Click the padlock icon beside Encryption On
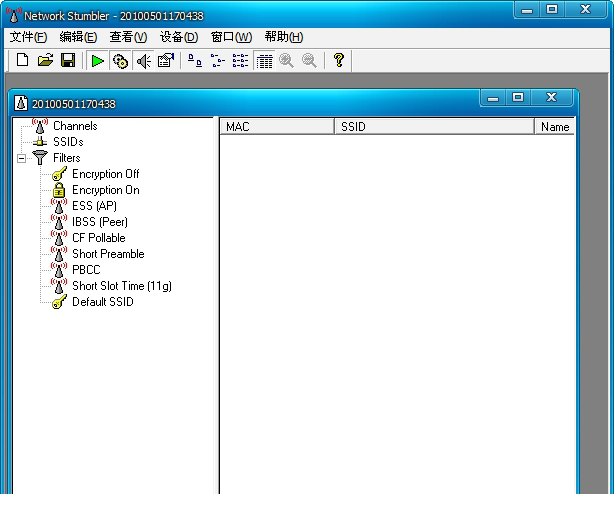Viewport: 614px width, 513px height. (59, 190)
